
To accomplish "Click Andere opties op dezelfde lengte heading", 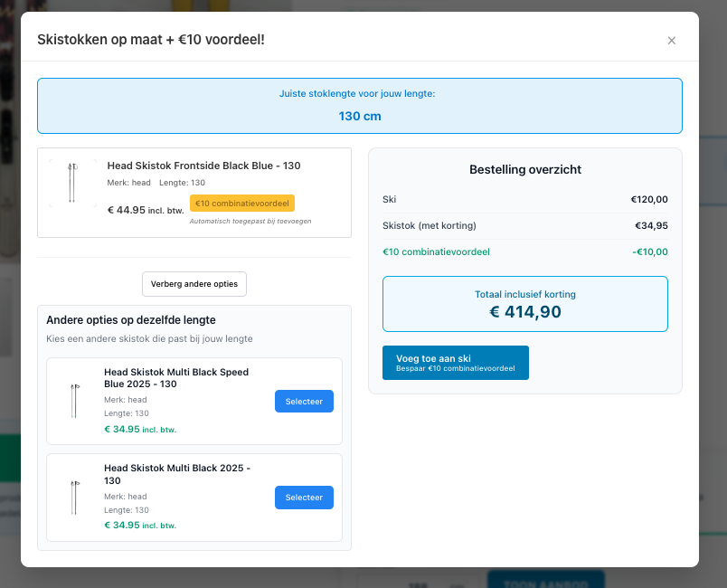I will (x=131, y=320).
